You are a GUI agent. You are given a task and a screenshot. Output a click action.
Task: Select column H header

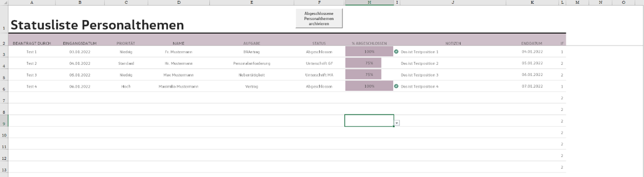click(369, 2)
